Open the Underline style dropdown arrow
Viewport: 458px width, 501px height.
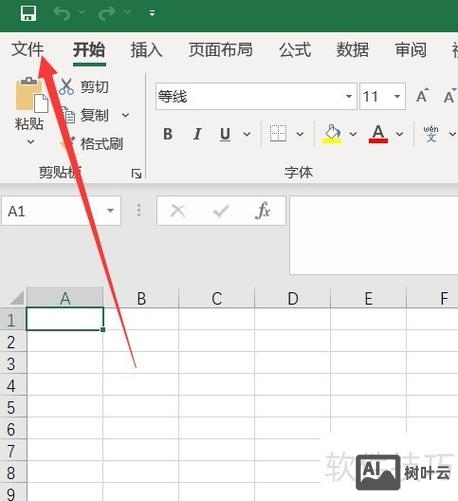pyautogui.click(x=247, y=134)
